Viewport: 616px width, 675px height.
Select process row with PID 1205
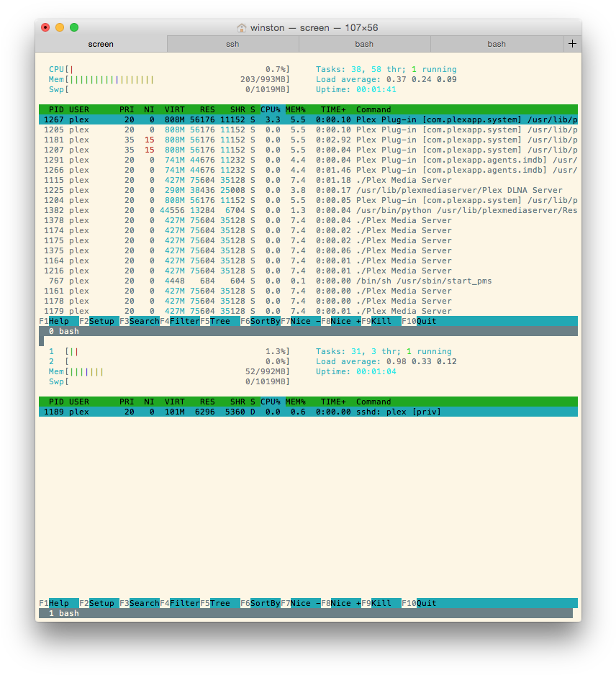(308, 130)
